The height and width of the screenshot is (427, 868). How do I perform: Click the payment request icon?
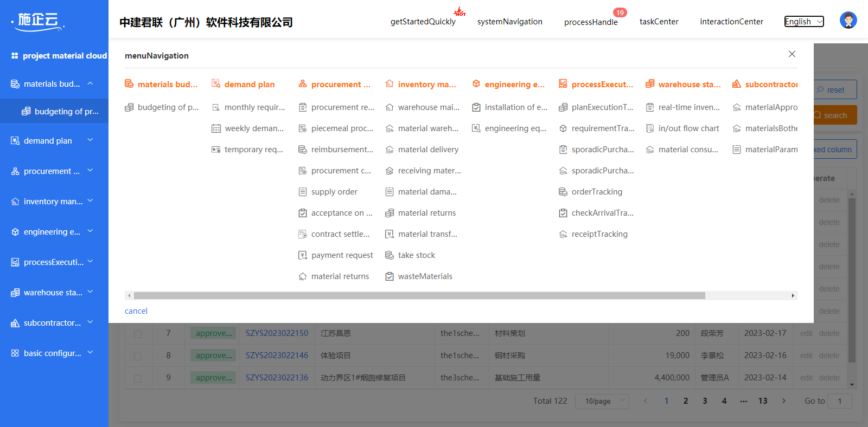coord(303,255)
